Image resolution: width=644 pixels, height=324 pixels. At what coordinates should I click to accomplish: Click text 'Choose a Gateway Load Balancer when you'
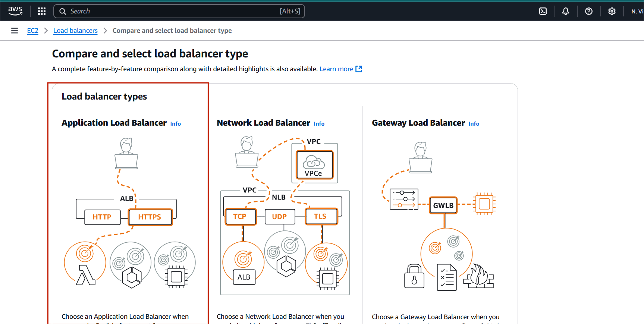tap(436, 317)
